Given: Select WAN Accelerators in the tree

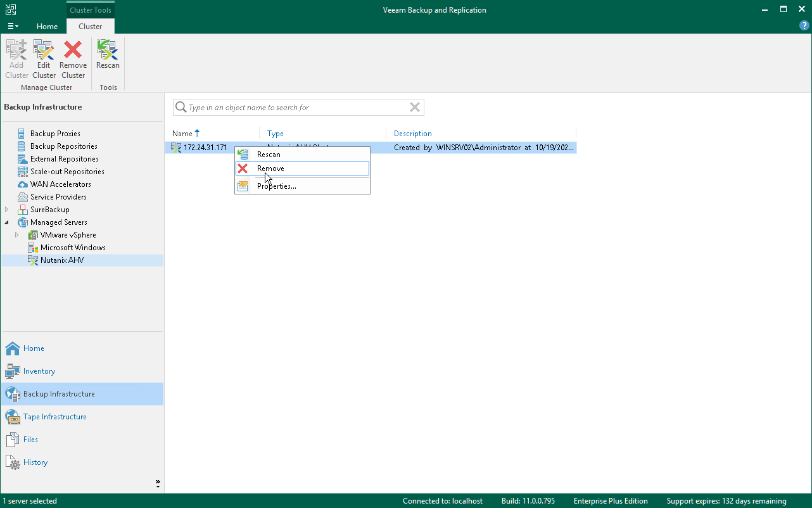Looking at the screenshot, I should coord(61,184).
